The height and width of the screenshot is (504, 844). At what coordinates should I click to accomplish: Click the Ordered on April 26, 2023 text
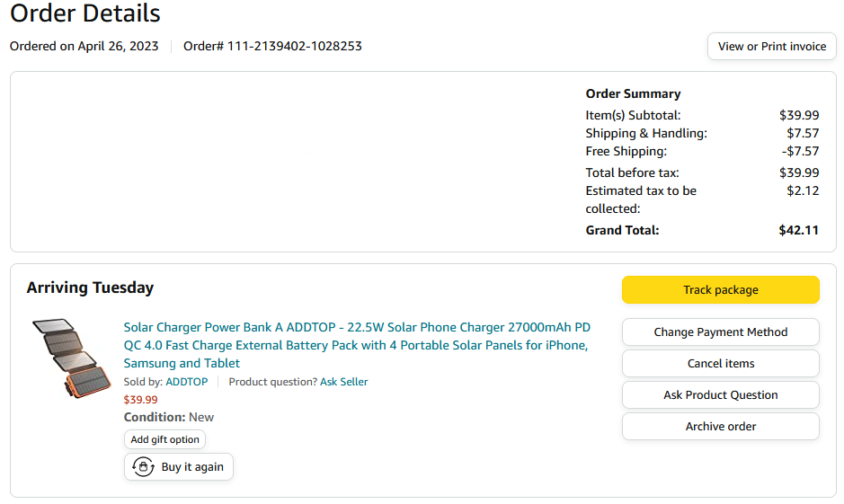pyautogui.click(x=84, y=46)
